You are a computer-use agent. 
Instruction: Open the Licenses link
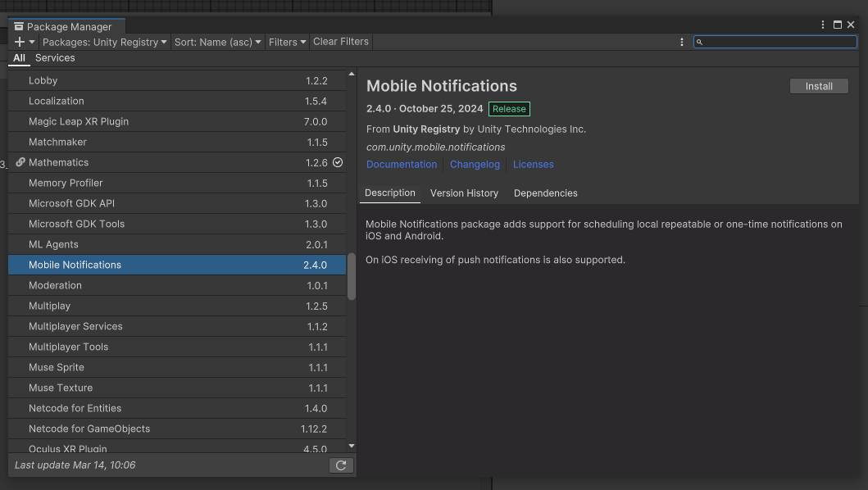pyautogui.click(x=533, y=165)
